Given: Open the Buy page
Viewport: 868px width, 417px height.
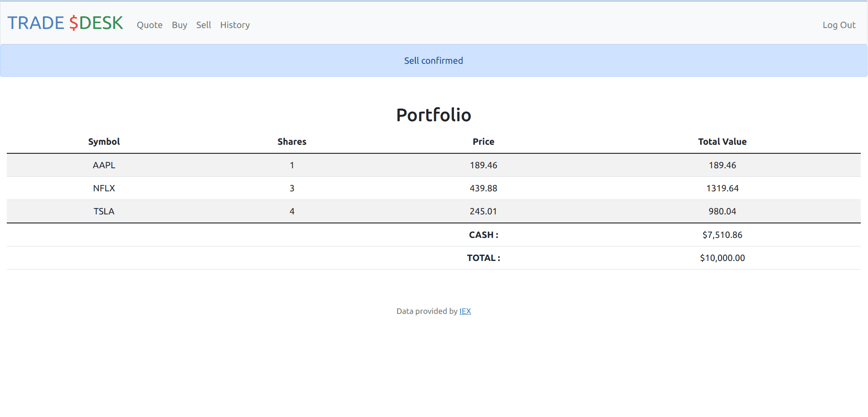Looking at the screenshot, I should (179, 25).
